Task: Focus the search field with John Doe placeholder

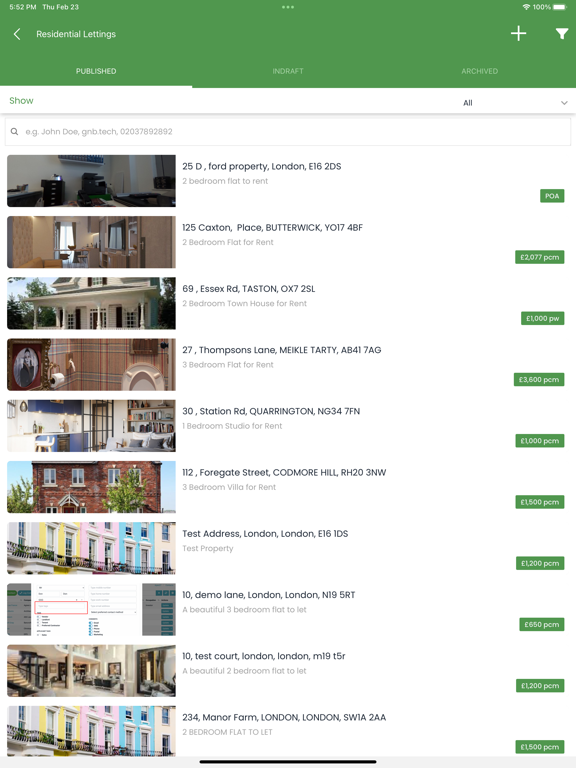Action: point(288,131)
